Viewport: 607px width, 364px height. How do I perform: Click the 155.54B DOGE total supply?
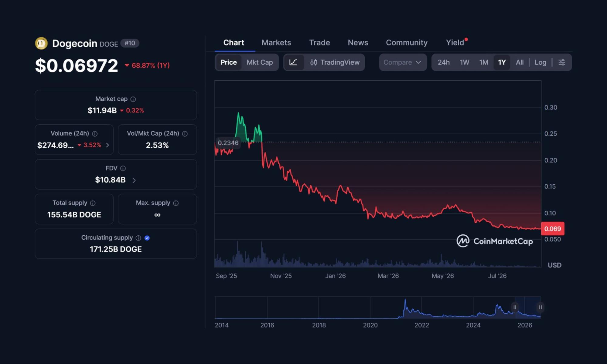pos(74,215)
